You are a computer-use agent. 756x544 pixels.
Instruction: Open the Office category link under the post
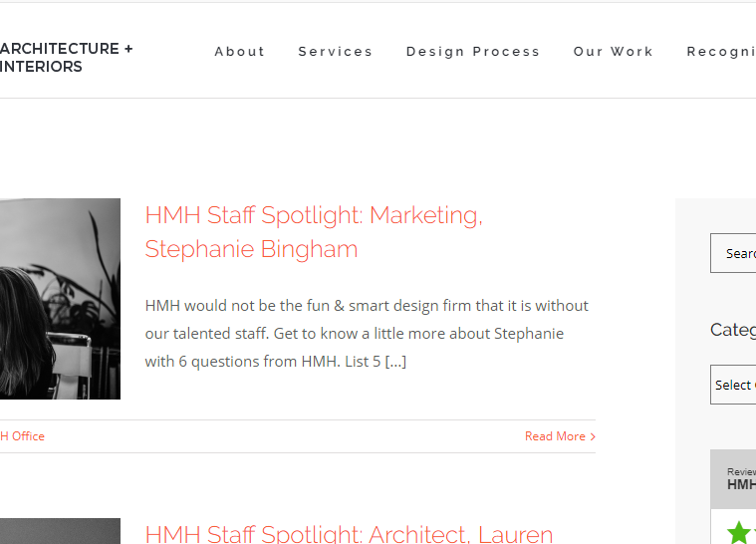(22, 436)
